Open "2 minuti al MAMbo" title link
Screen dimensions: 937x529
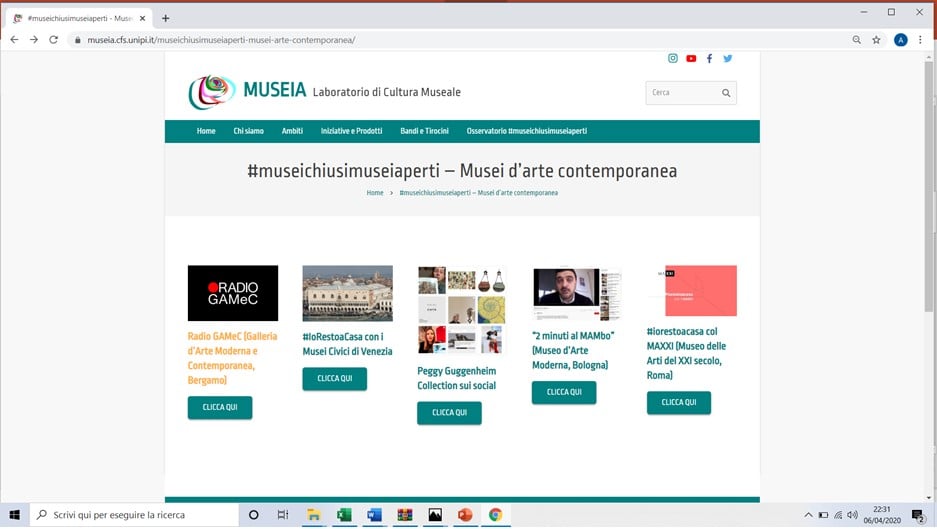pos(573,350)
